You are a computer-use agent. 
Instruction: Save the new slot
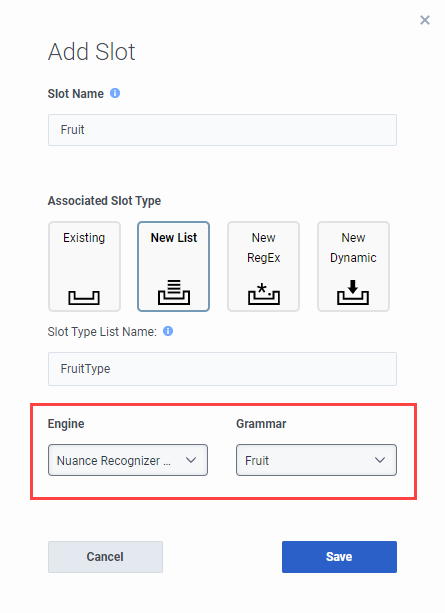(x=339, y=557)
